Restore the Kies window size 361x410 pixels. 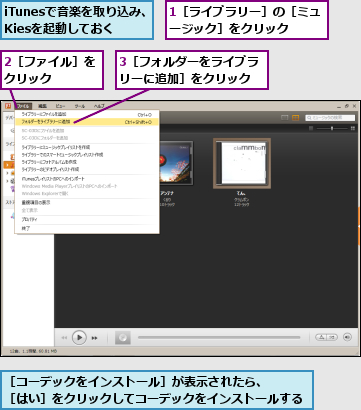pyautogui.click(x=347, y=106)
